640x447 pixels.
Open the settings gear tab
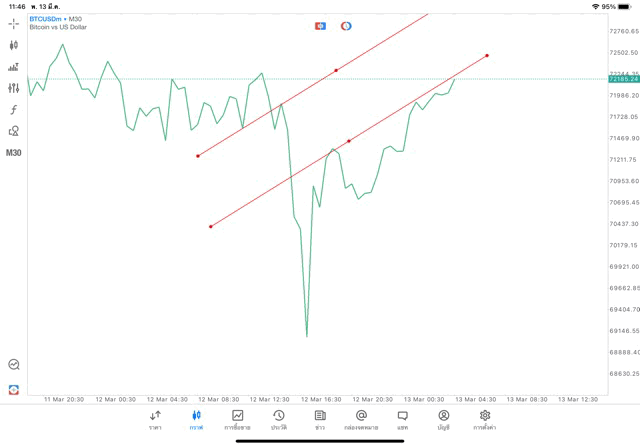pyautogui.click(x=484, y=420)
